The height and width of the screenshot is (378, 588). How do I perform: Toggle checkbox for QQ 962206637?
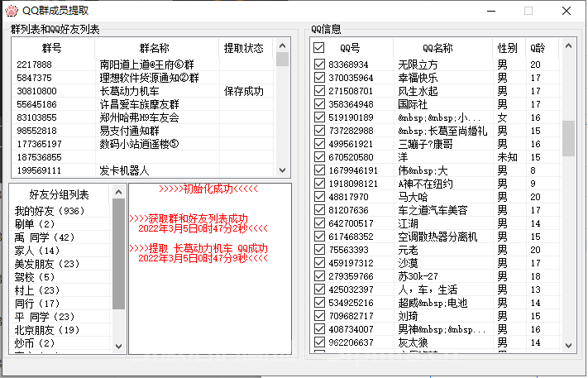319,342
